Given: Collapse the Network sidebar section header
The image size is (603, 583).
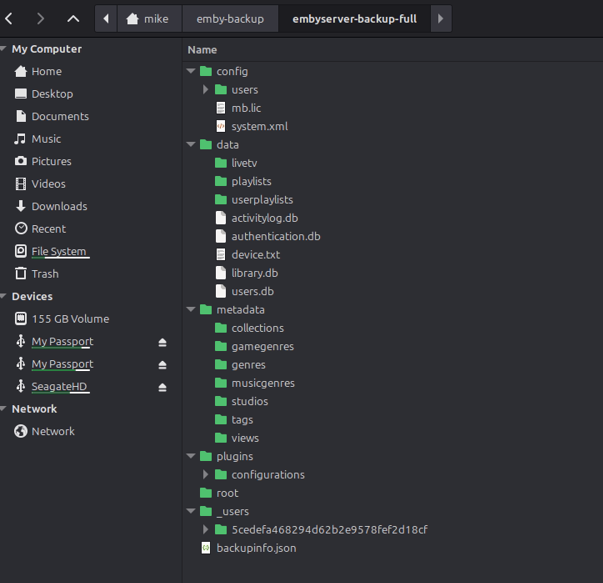Looking at the screenshot, I should [3, 409].
